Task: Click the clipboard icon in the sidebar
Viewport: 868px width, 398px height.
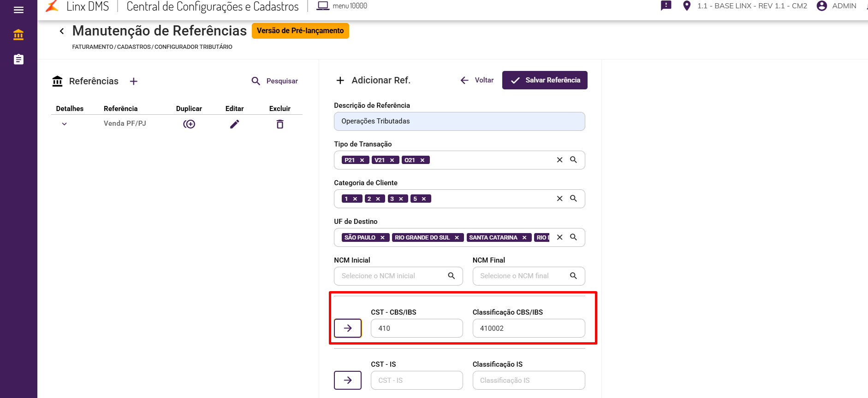Action: click(x=18, y=59)
